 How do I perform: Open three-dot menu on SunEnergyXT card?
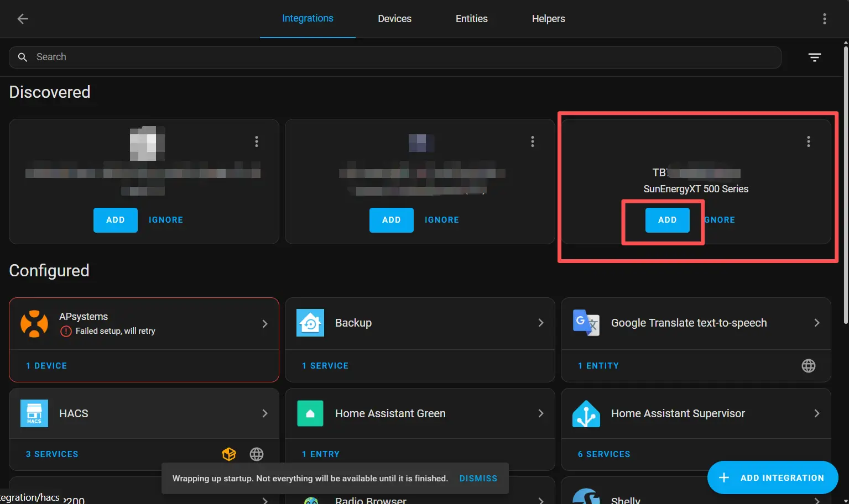[808, 141]
